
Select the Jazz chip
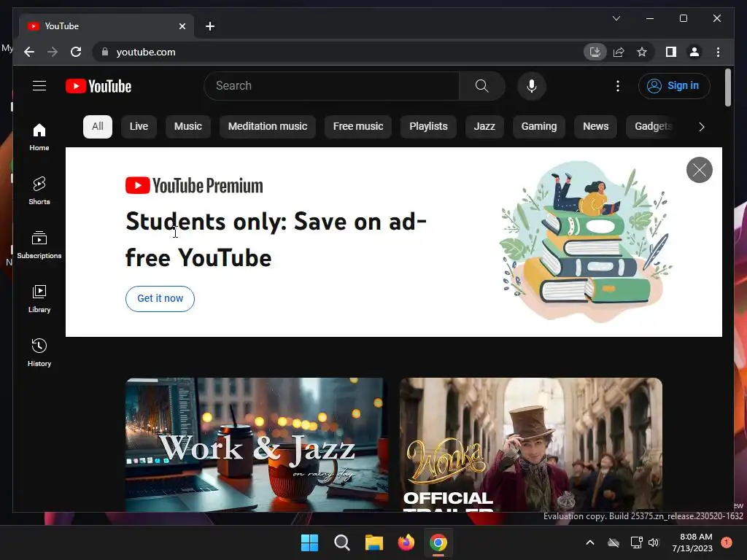point(484,127)
